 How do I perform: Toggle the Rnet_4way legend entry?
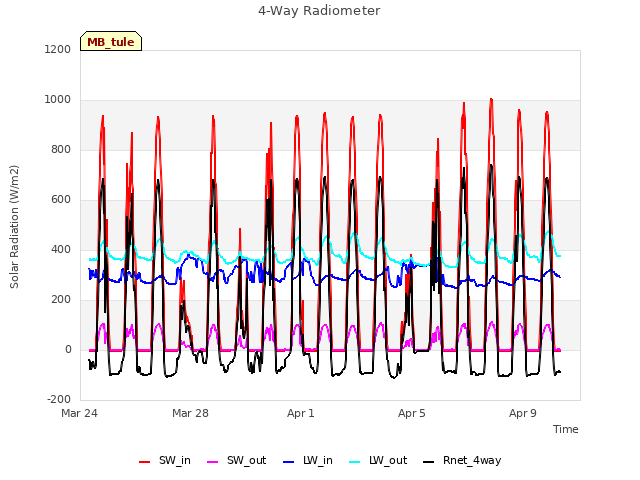(x=462, y=460)
